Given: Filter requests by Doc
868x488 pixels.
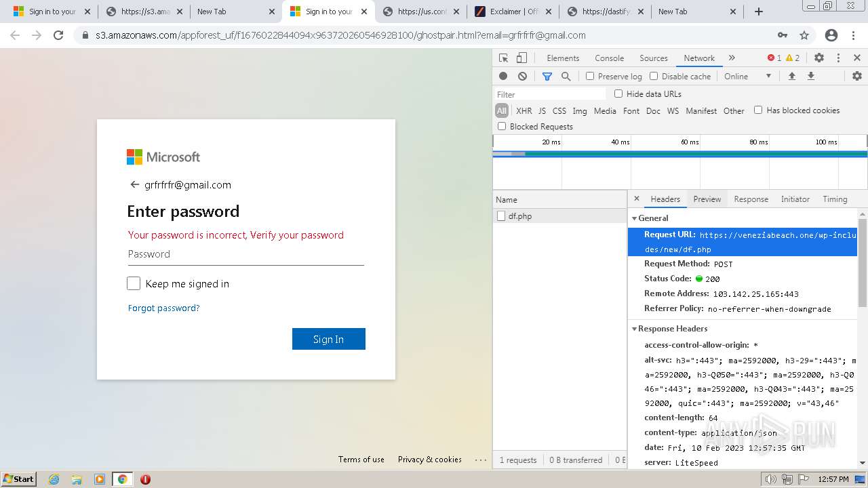Looking at the screenshot, I should [653, 110].
